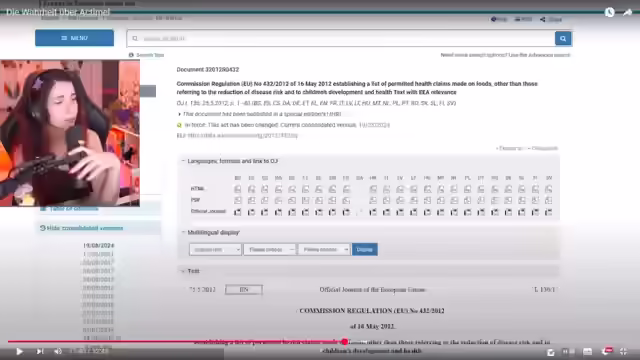The width and height of the screenshot is (640, 360).
Task: Toggle subtitles in the video player
Action: click(587, 351)
